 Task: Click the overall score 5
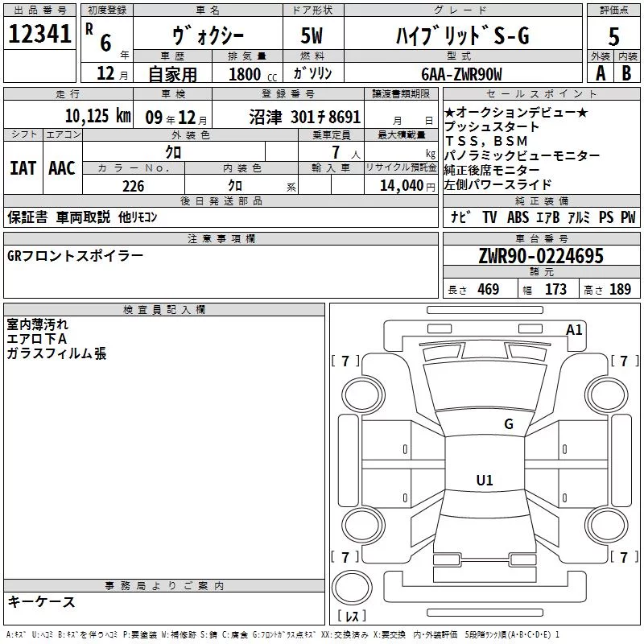[613, 36]
